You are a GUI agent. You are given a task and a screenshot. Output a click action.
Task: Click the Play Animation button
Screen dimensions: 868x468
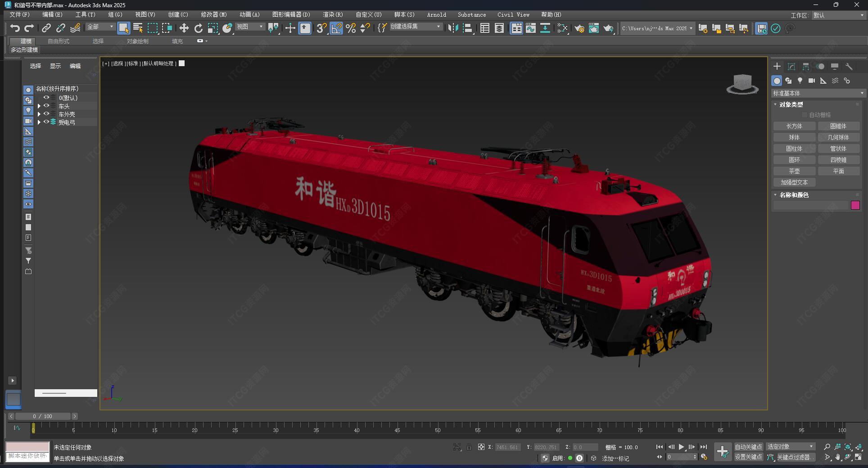pos(681,447)
